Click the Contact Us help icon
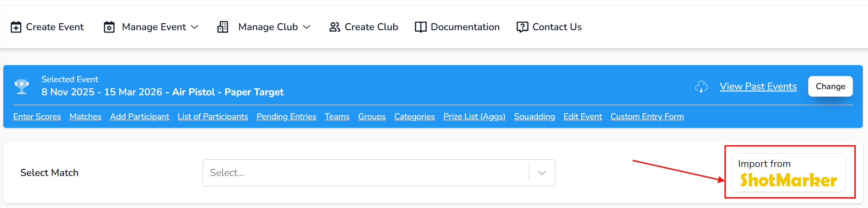Image resolution: width=868 pixels, height=208 pixels. pyautogui.click(x=522, y=27)
